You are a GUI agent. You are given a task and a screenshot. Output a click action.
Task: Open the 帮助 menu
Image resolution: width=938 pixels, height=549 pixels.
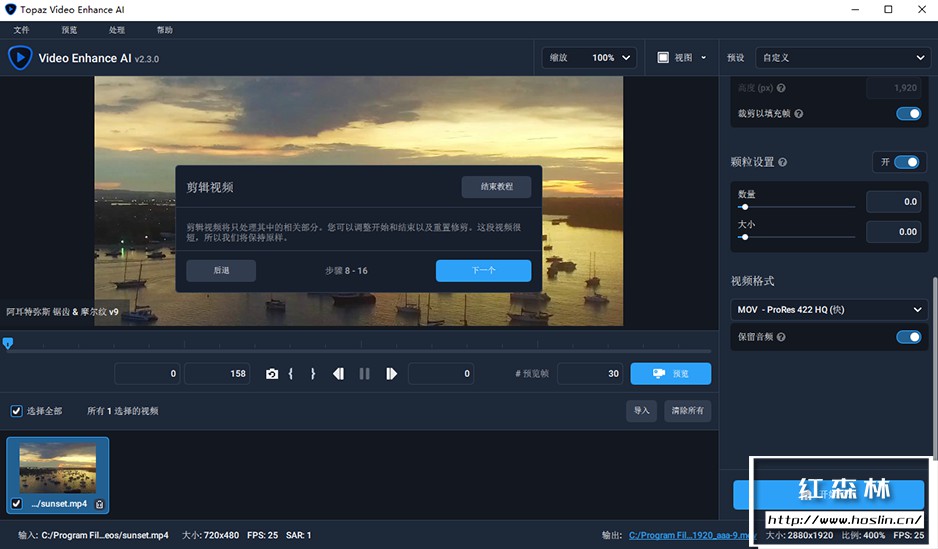point(165,30)
